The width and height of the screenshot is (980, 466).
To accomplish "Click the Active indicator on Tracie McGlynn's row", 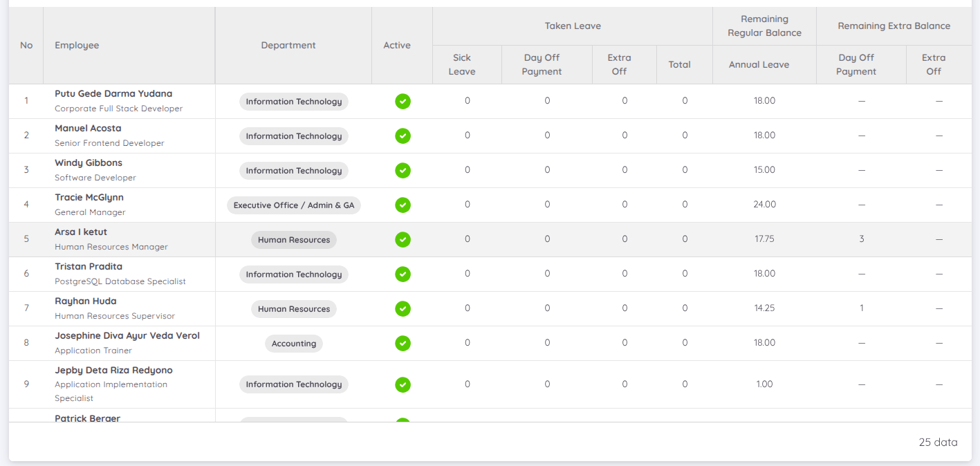I will point(403,205).
